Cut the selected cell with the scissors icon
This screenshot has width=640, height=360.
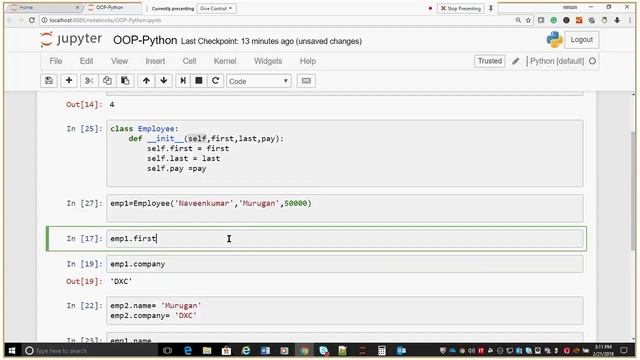[89, 81]
